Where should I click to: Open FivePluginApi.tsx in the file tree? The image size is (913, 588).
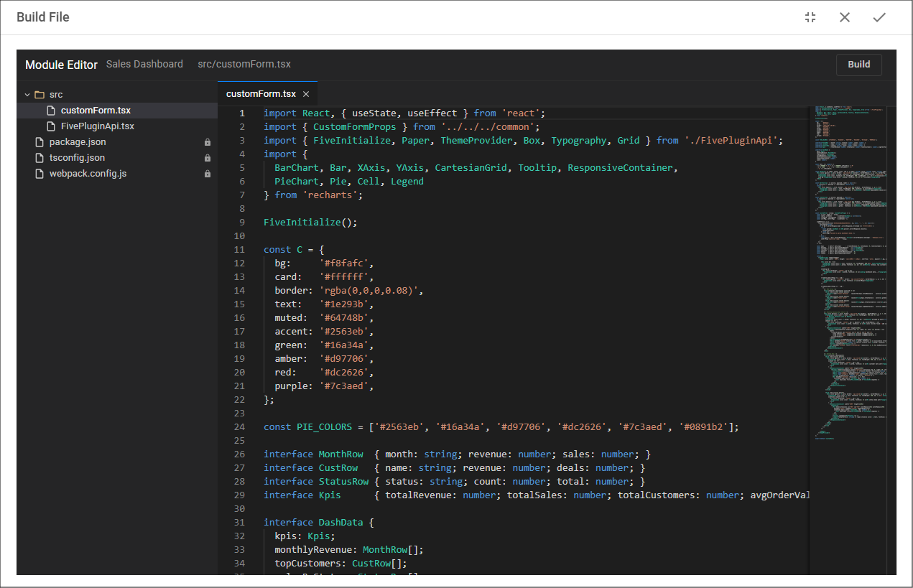coord(117,126)
